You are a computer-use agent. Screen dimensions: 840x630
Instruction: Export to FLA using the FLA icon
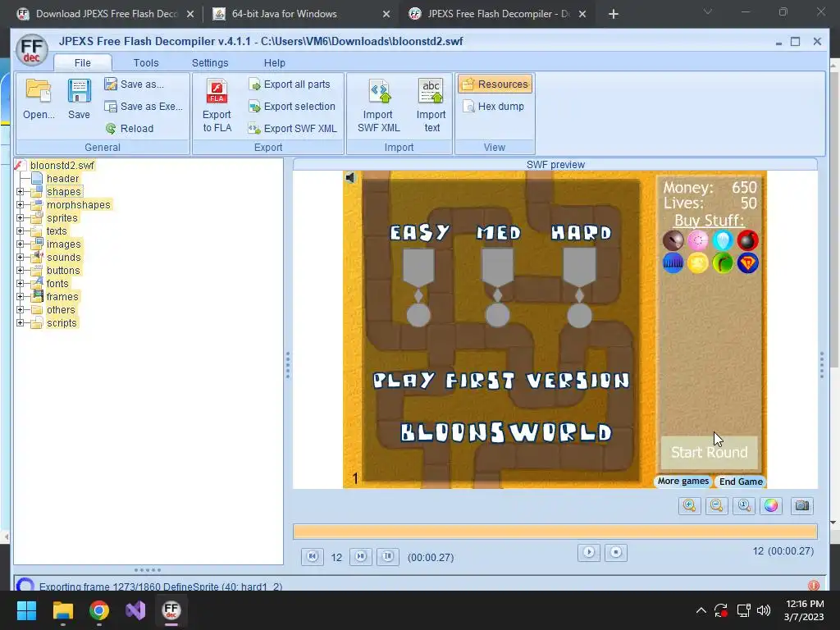(x=217, y=106)
